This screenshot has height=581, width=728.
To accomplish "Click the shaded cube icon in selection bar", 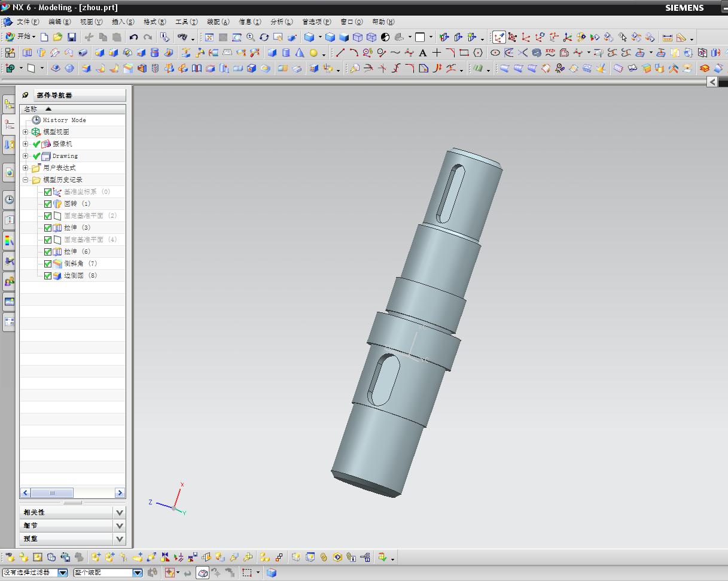I will click(272, 573).
